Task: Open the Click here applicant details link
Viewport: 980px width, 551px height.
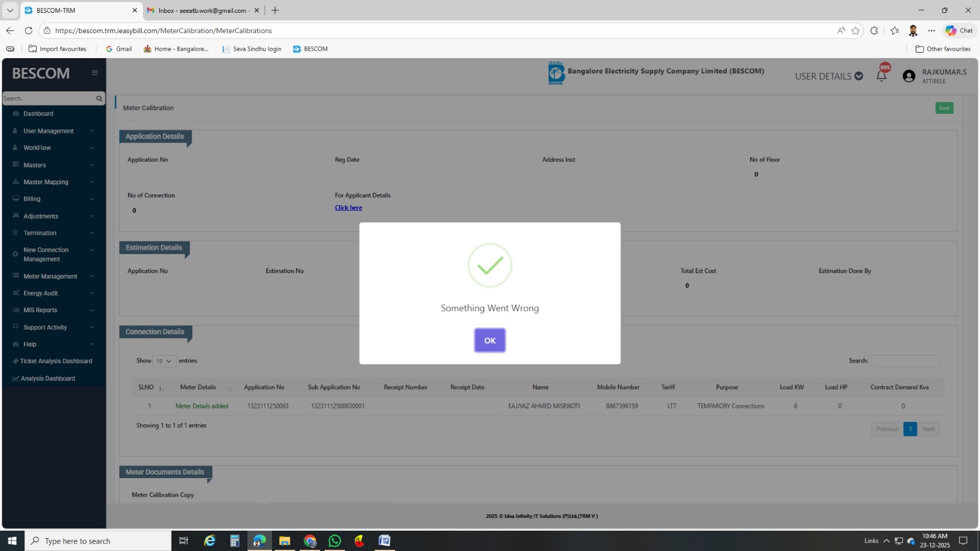Action: pos(349,208)
